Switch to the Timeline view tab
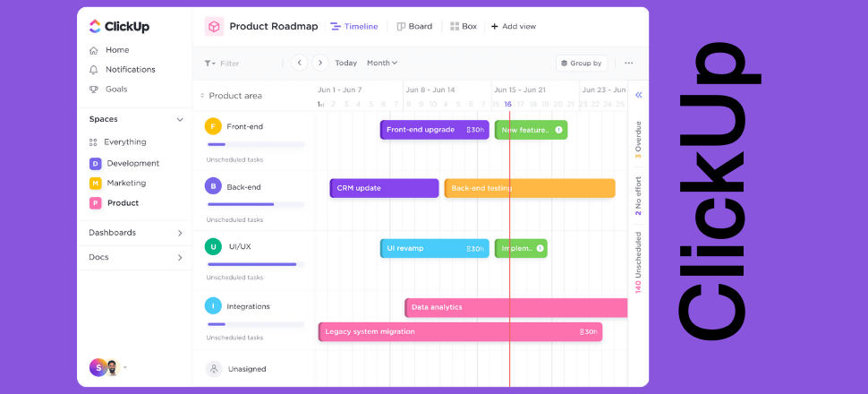Image resolution: width=868 pixels, height=394 pixels. click(354, 26)
